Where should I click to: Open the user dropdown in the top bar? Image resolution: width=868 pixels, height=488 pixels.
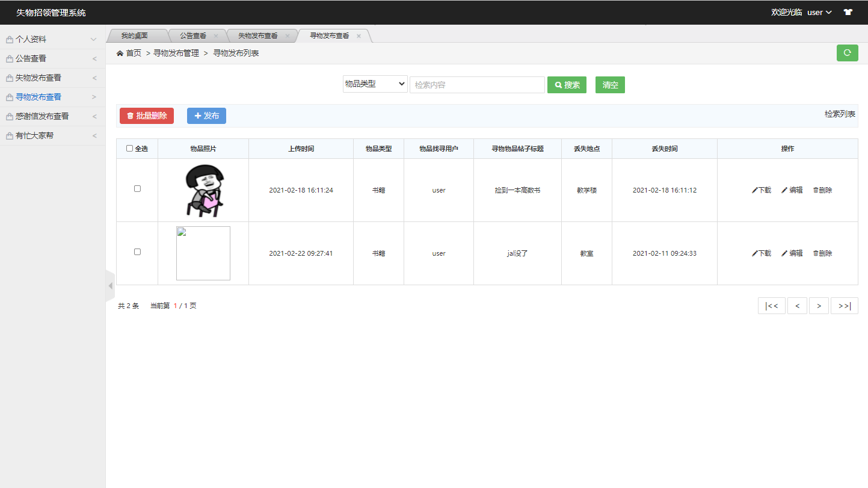pyautogui.click(x=820, y=11)
